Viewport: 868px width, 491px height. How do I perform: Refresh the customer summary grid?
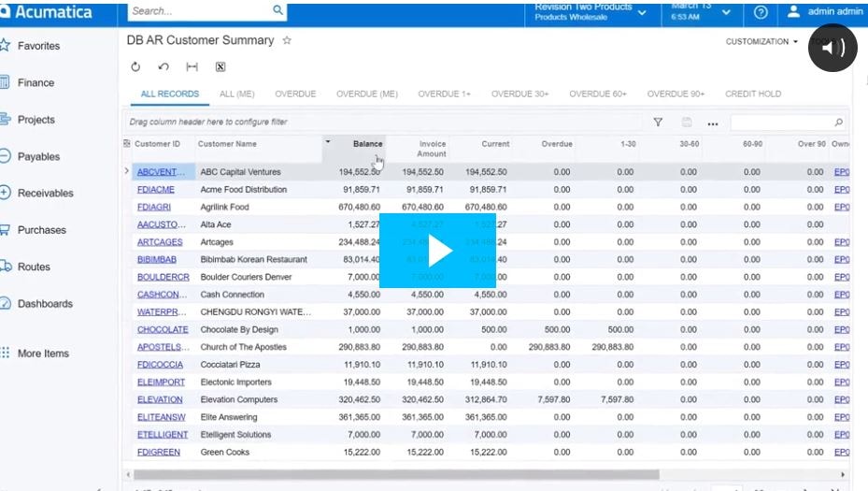click(135, 67)
